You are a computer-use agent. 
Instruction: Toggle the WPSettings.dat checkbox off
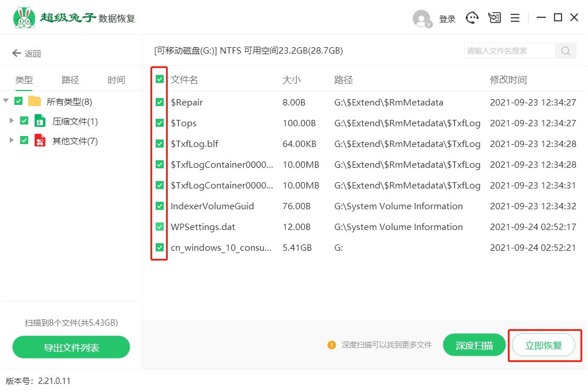point(159,227)
